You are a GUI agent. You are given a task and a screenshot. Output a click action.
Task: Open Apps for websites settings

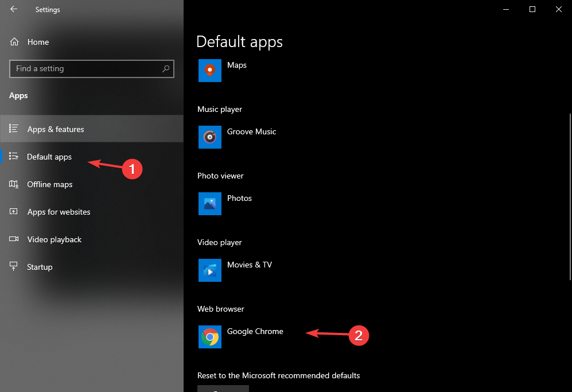[x=59, y=212]
